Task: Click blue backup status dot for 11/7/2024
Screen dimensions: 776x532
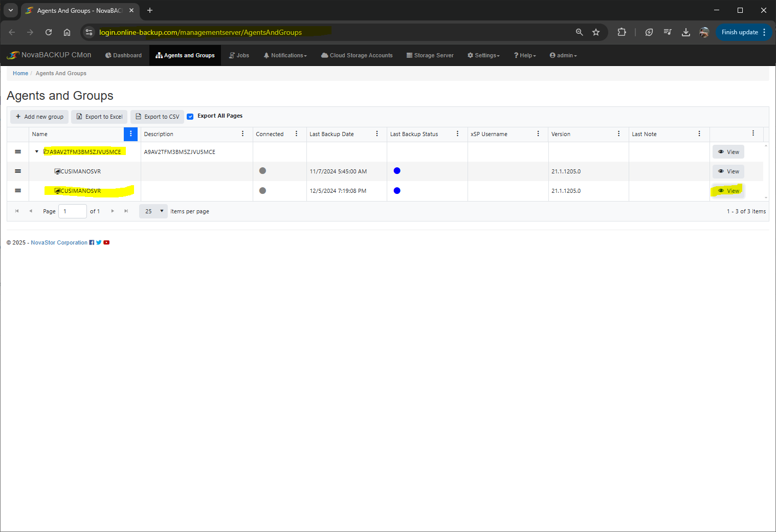Action: [397, 171]
